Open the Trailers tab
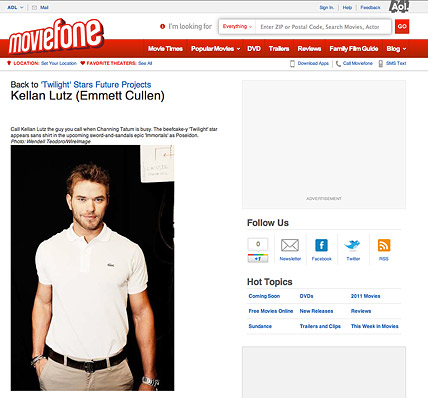 [x=279, y=49]
